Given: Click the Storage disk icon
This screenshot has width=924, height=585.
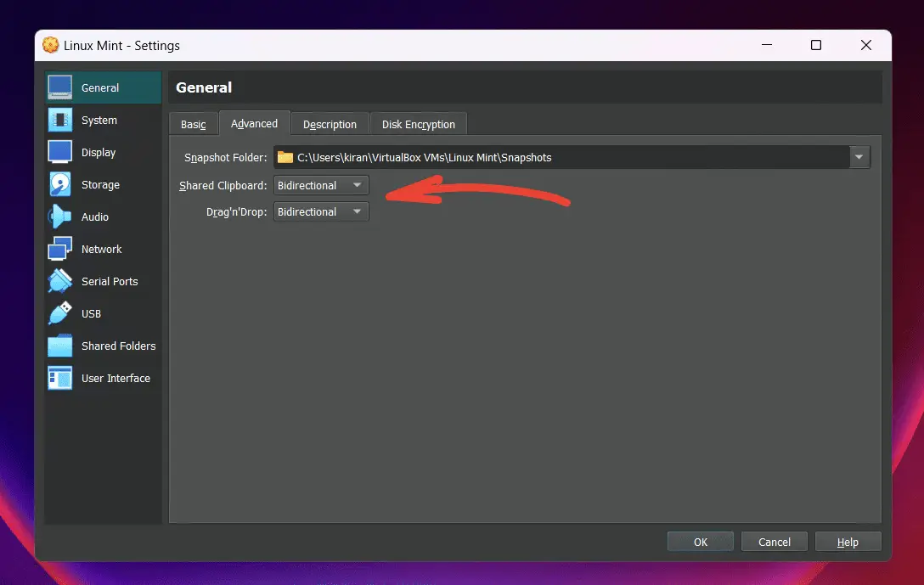Looking at the screenshot, I should pyautogui.click(x=59, y=184).
